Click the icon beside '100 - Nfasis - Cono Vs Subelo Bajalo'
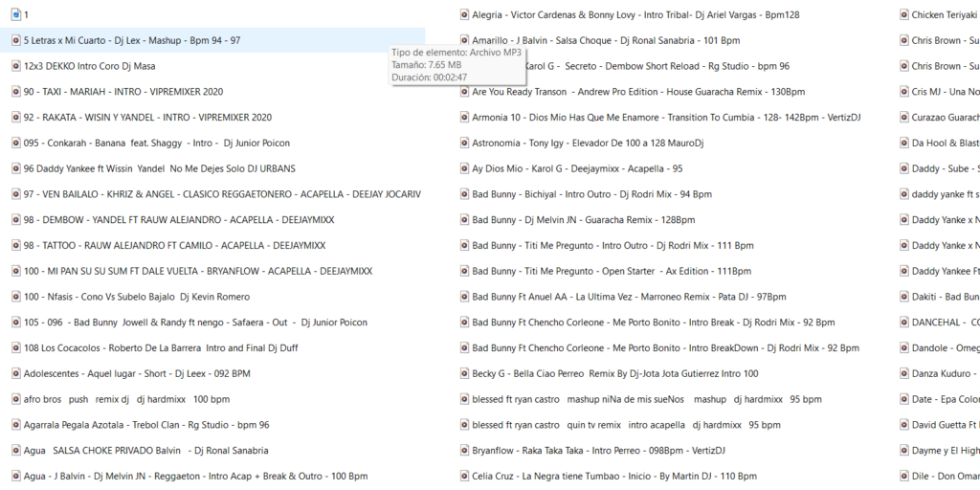Viewport: 980px width, 490px height. (x=15, y=297)
